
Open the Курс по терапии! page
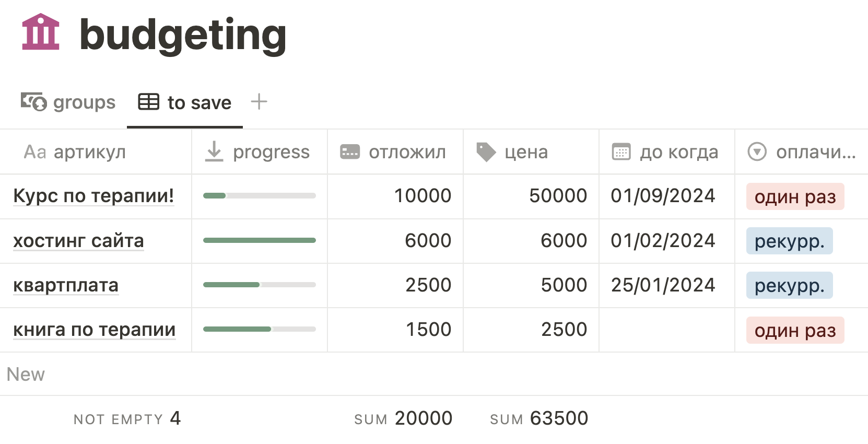click(93, 196)
